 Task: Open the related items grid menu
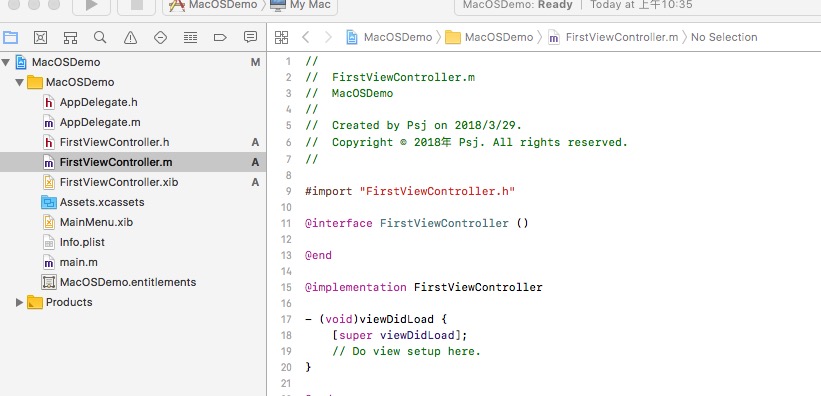(282, 37)
